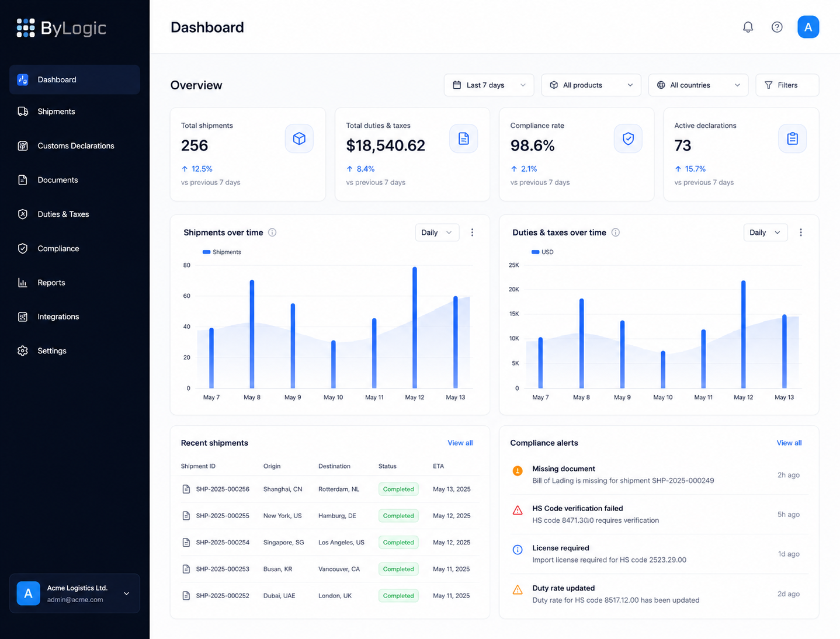The height and width of the screenshot is (639, 840).
Task: Click document icon for SHP-2025-000256
Action: (x=186, y=489)
